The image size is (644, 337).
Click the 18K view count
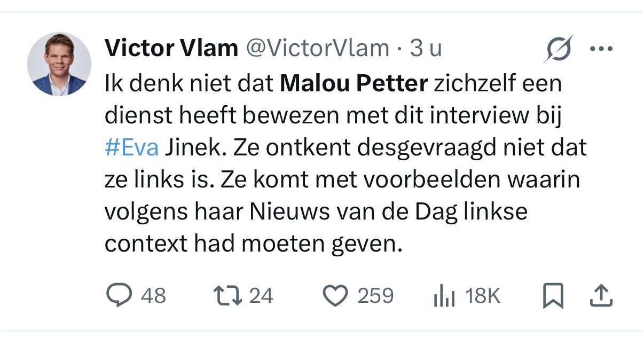click(483, 296)
